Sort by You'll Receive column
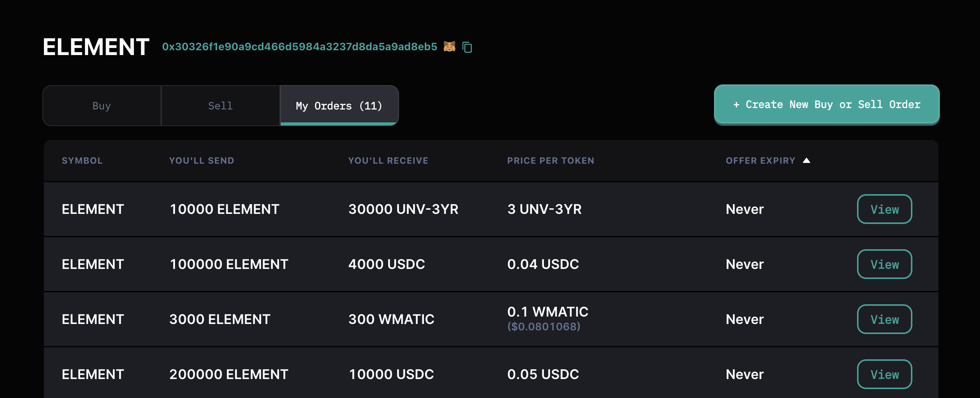The image size is (980, 398). (388, 160)
